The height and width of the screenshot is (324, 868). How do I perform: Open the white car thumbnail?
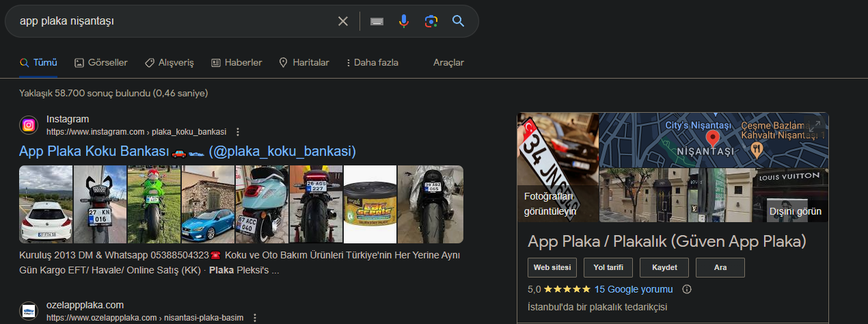pyautogui.click(x=46, y=204)
